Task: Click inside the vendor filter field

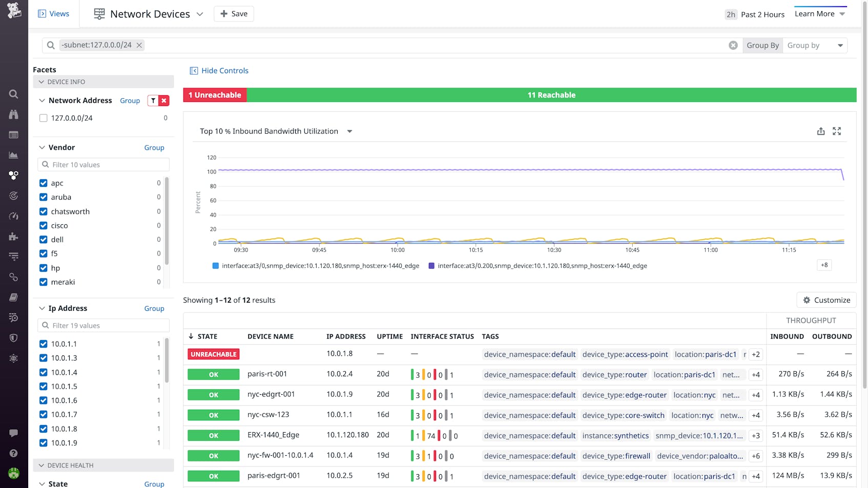Action: [x=103, y=164]
